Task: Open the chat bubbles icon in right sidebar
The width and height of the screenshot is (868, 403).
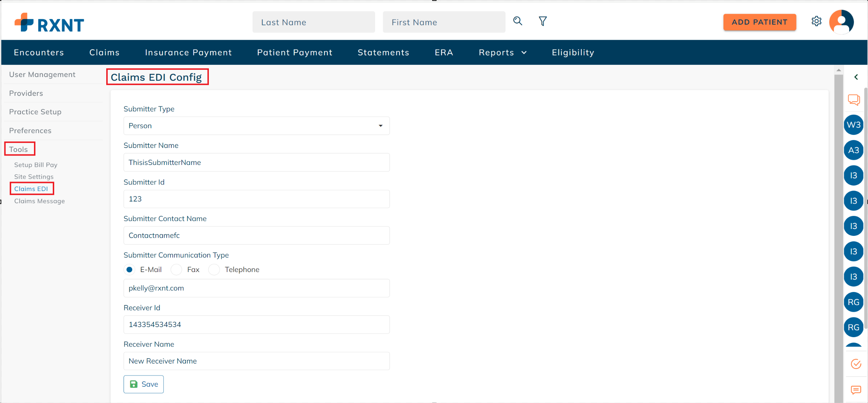Action: [854, 99]
